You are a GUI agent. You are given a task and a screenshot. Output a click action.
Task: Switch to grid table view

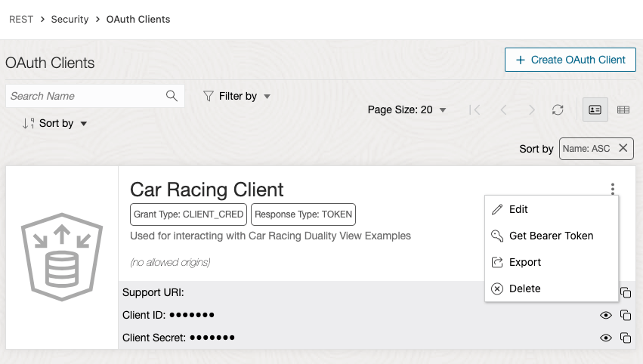pos(623,110)
